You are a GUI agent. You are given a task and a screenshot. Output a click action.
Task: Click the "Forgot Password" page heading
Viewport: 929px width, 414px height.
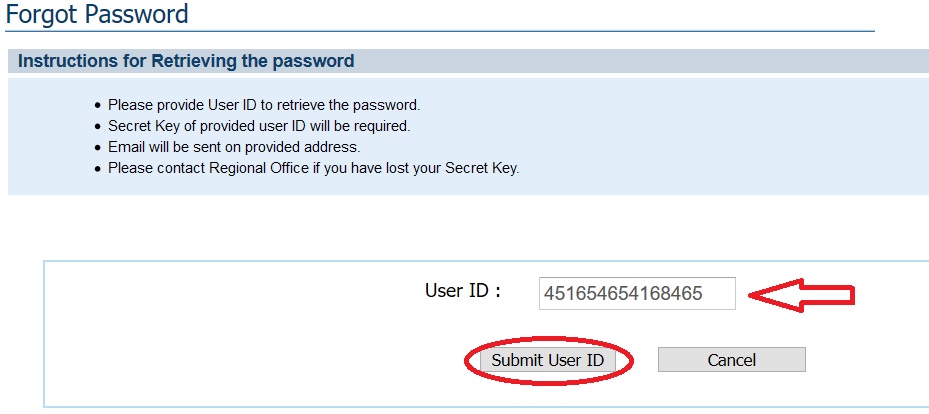[x=96, y=15]
